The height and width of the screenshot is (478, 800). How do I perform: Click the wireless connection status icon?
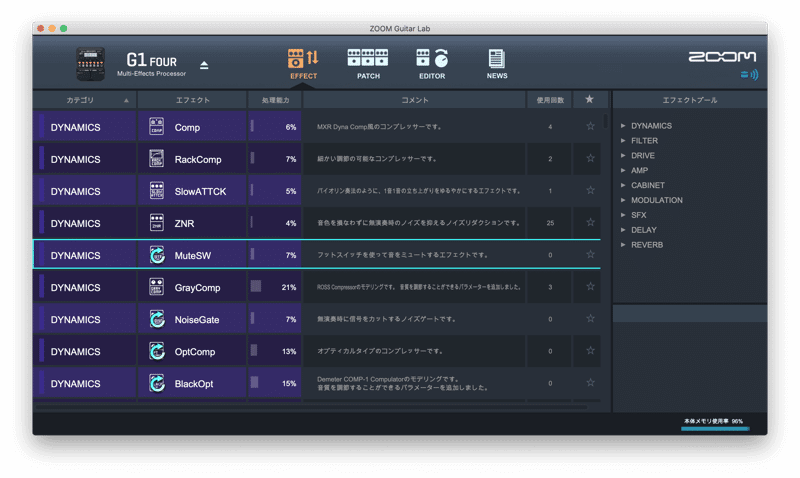749,75
